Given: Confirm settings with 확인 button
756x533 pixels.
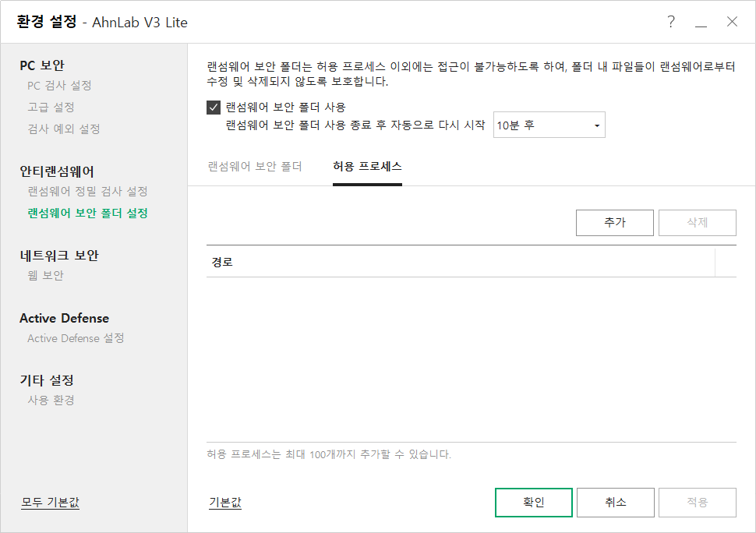Looking at the screenshot, I should tap(534, 502).
